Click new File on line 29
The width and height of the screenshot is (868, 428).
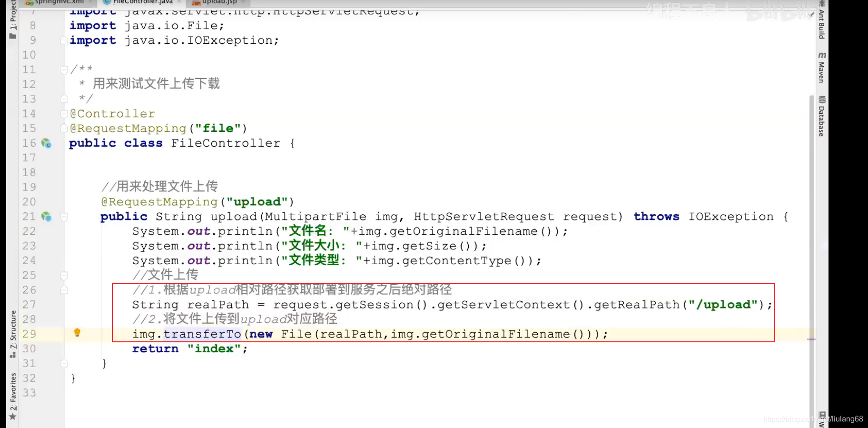tap(280, 334)
